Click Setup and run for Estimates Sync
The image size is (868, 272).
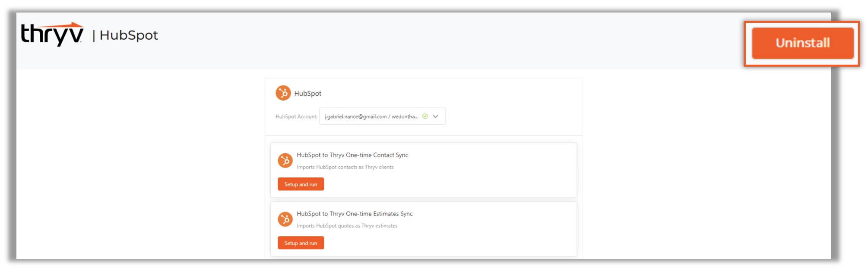(x=301, y=243)
